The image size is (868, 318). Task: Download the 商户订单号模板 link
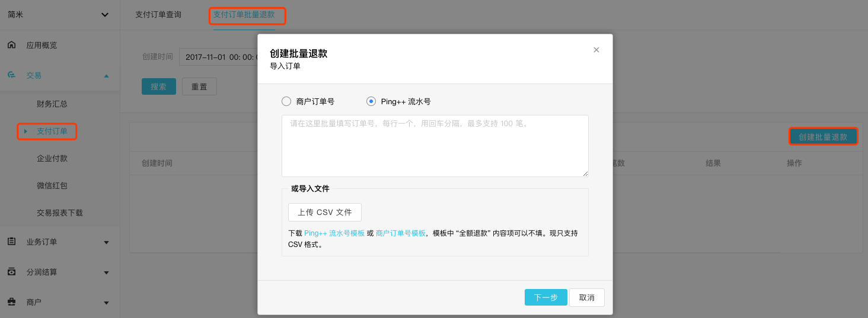401,233
